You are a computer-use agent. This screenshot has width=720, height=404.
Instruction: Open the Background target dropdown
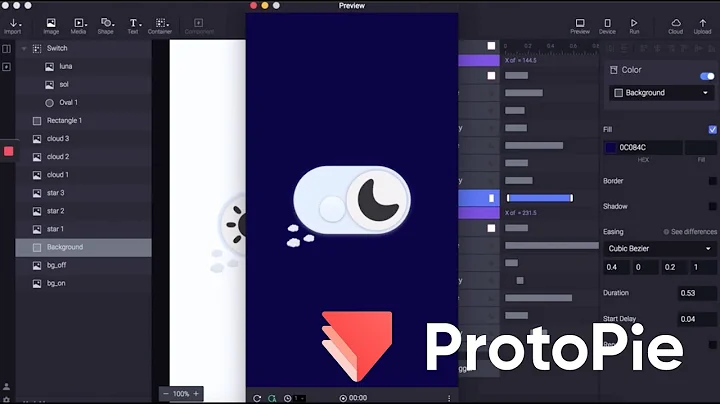tap(662, 93)
